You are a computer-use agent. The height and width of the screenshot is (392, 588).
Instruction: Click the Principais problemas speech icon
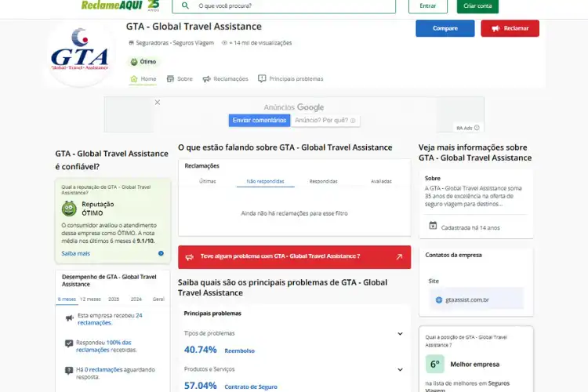click(x=262, y=78)
